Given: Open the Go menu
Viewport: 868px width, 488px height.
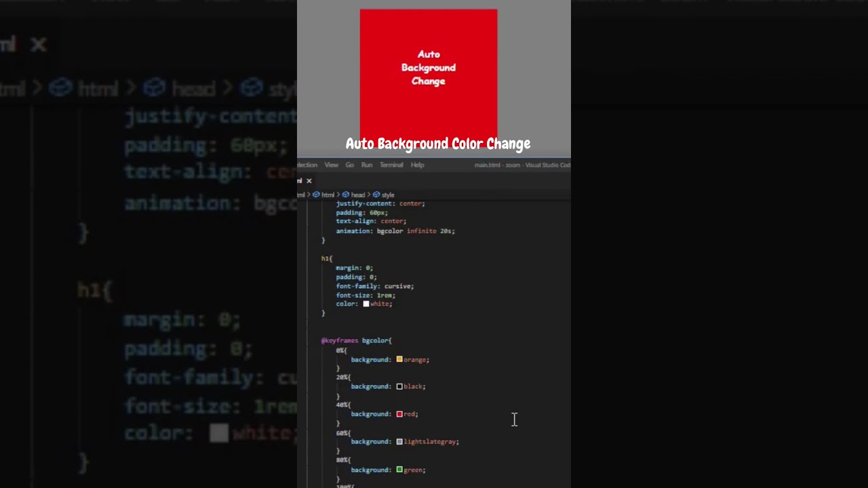Looking at the screenshot, I should click(350, 165).
